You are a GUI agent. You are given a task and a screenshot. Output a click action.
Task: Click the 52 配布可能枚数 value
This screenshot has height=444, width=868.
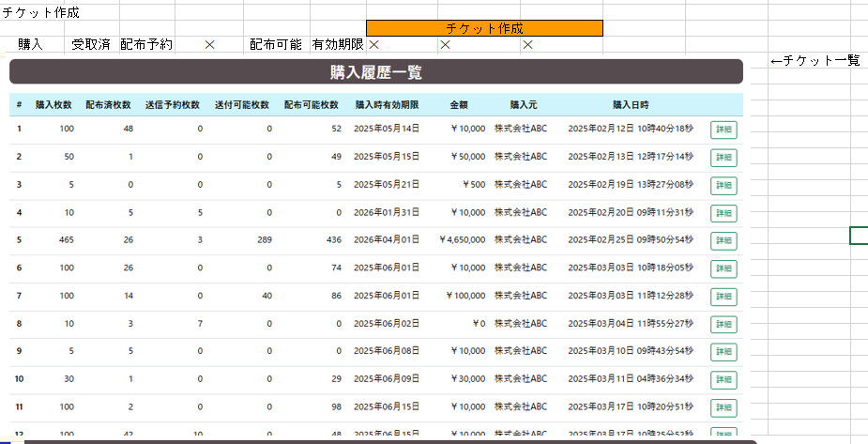[337, 129]
